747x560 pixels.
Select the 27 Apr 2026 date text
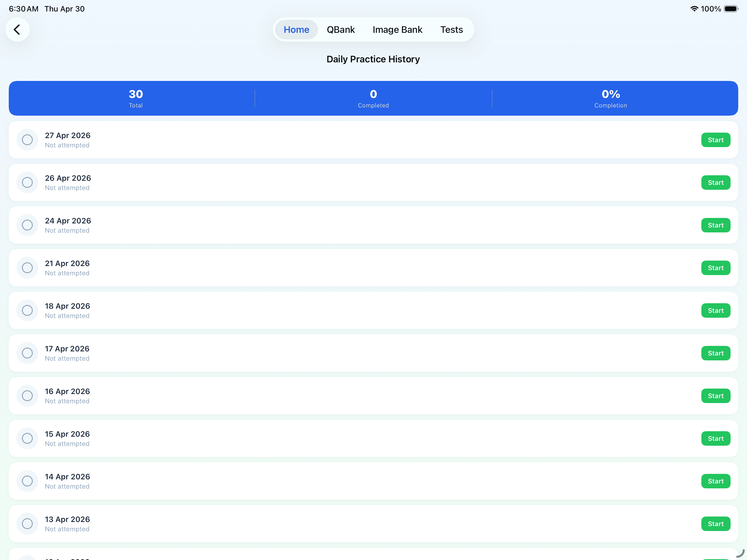tap(68, 135)
